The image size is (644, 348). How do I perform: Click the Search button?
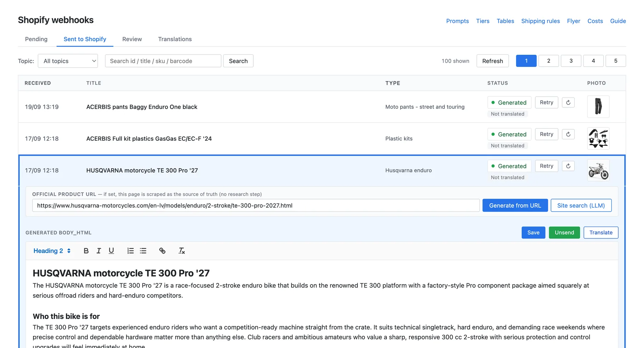point(238,61)
